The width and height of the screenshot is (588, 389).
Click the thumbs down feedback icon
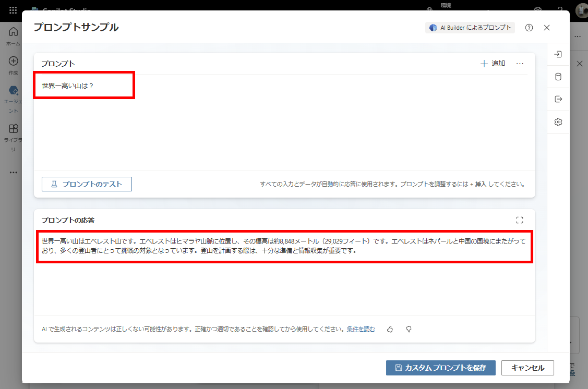point(409,329)
